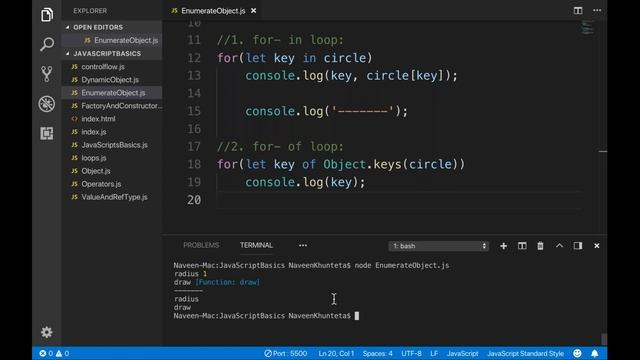
Task: Split the editor to the right
Action: 578,11
